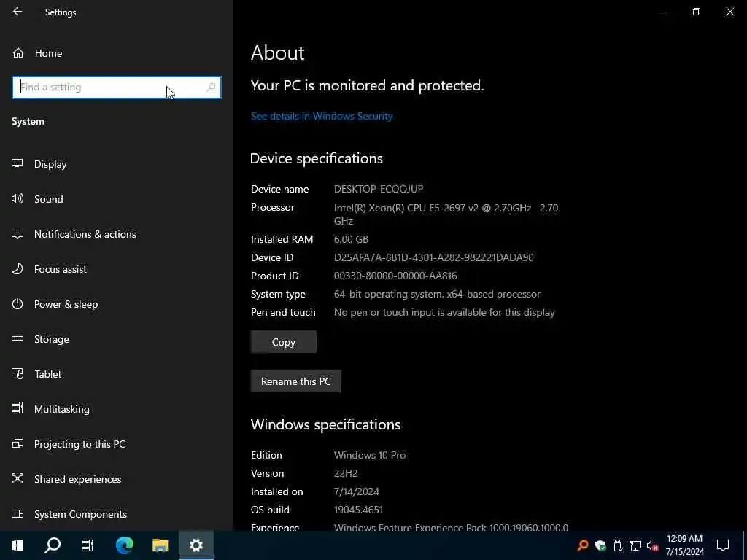Click Edition value Windows 10 Pro
747x560 pixels.
pos(370,455)
